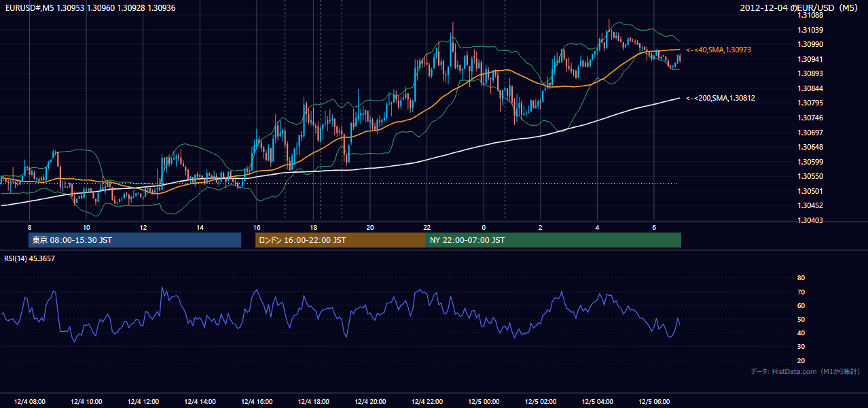The height and width of the screenshot is (408, 868).
Task: Click RSI axis level 70
Action: (801, 292)
